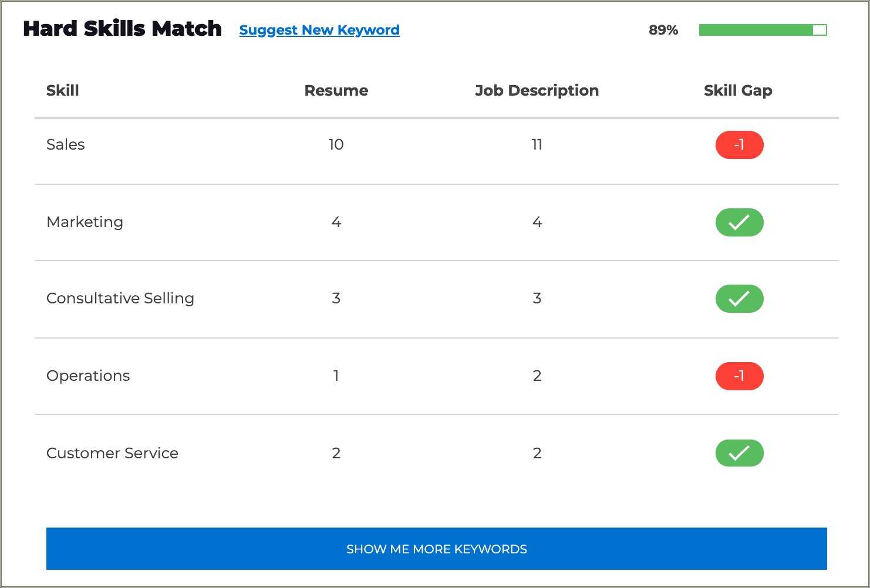
Task: Click the red -1 badge for Sales
Action: (x=739, y=145)
